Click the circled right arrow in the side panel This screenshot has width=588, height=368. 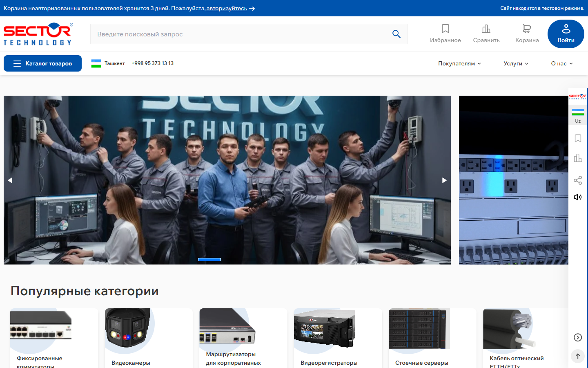(578, 337)
